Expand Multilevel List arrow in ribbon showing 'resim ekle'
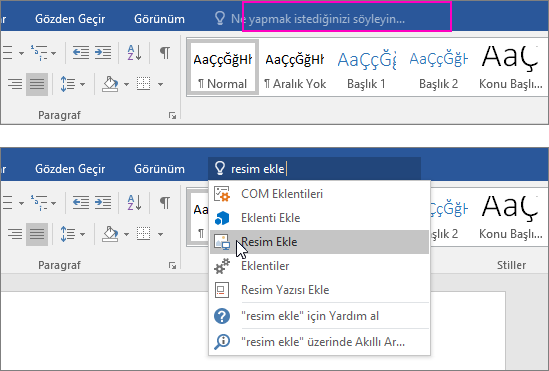Screen dimensions: 549x371 [54, 203]
